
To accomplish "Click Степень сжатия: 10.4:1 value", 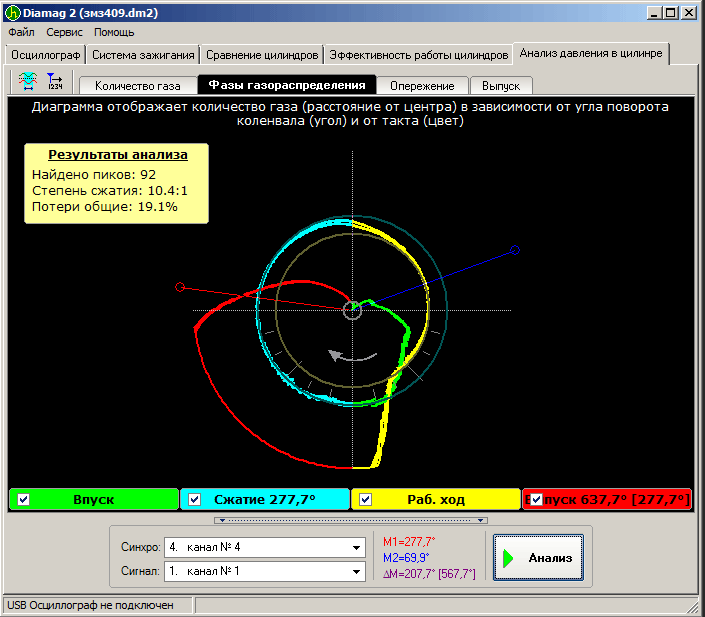I will [109, 191].
